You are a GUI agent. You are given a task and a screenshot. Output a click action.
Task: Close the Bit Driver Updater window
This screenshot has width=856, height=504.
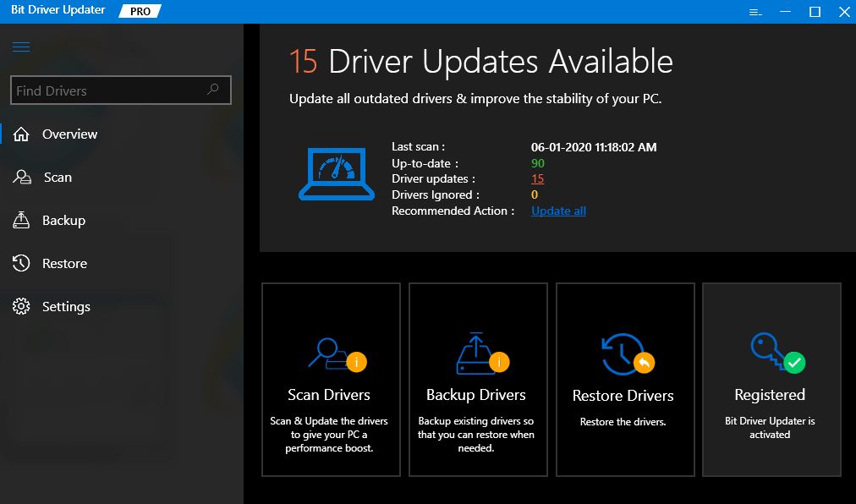844,12
